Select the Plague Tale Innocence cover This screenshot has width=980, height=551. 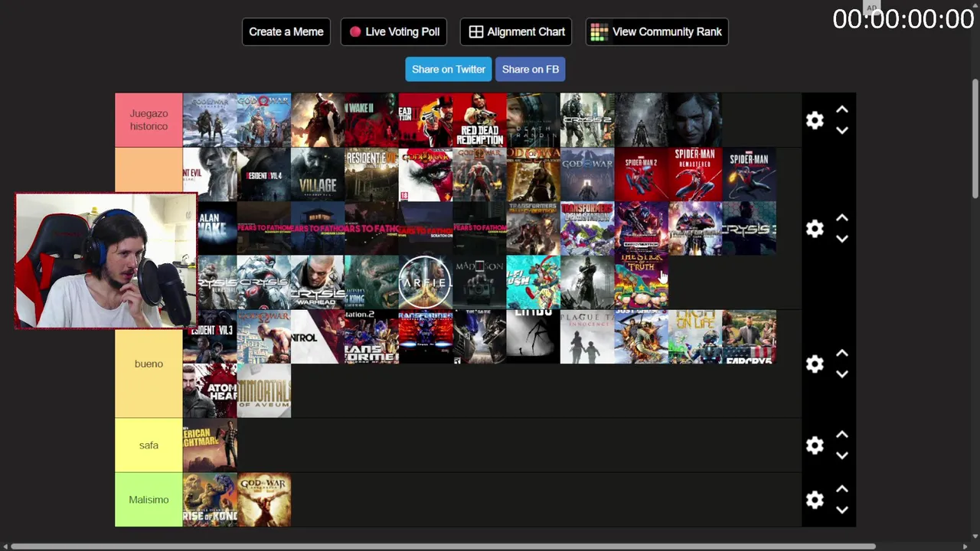(x=587, y=337)
